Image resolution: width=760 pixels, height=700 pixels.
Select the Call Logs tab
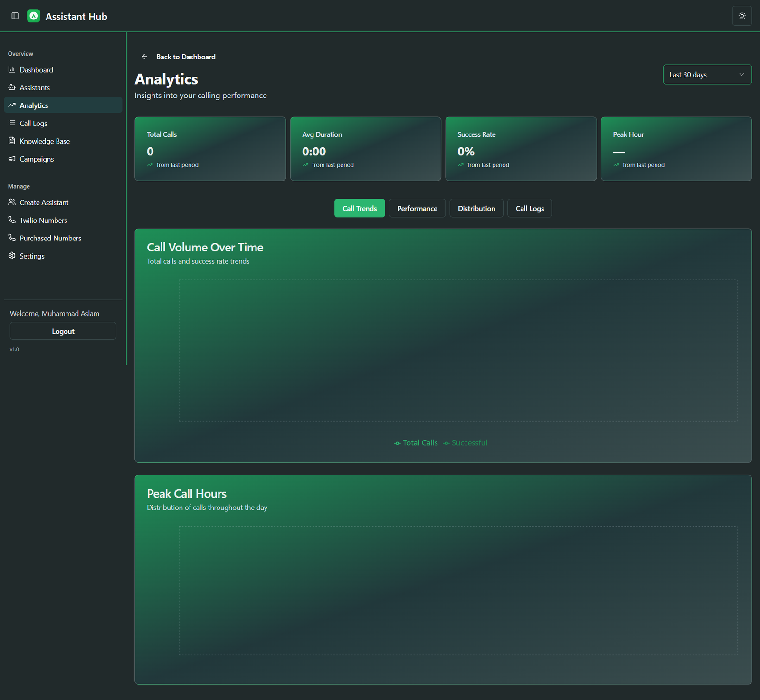tap(530, 209)
